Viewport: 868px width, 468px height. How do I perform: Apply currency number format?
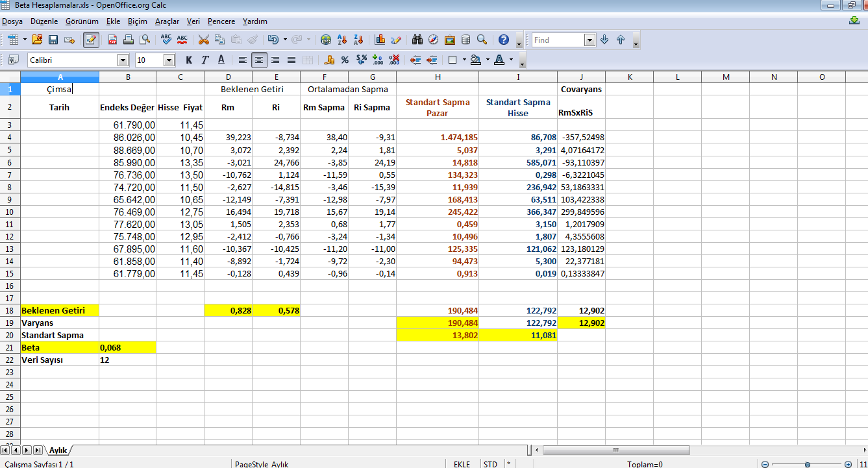coord(329,60)
